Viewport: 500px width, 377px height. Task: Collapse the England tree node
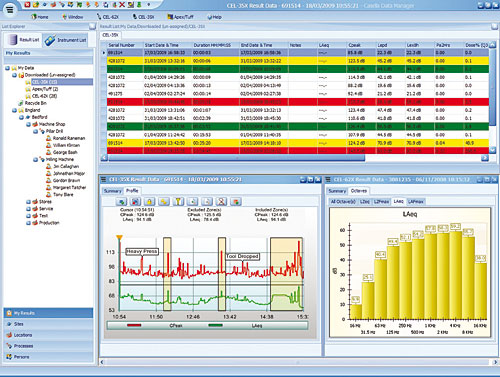pyautogui.click(x=14, y=110)
